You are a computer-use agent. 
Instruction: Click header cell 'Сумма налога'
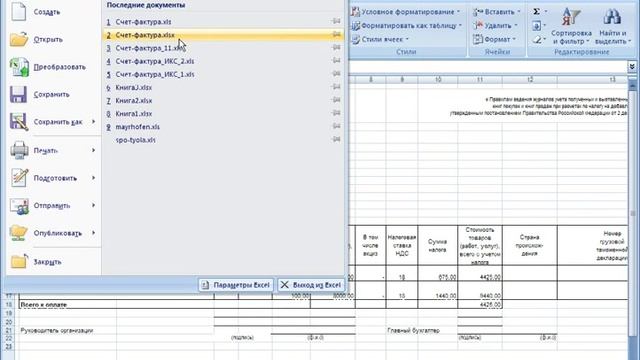[438, 246]
